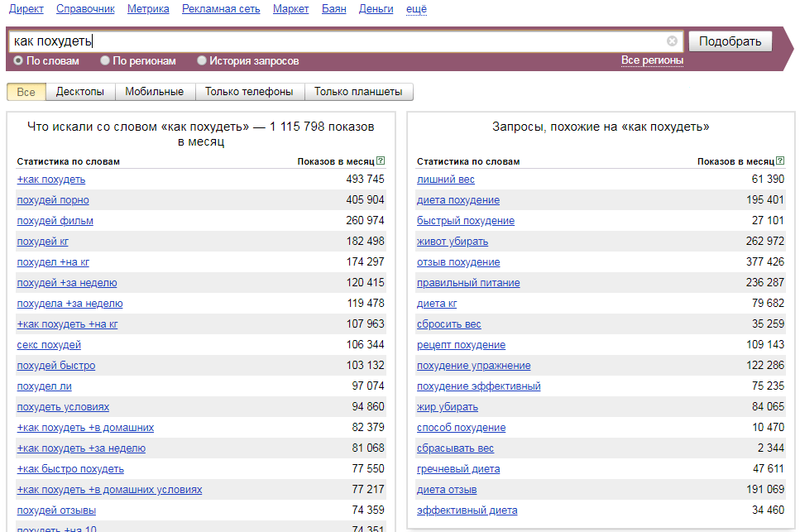Open the диета отзыв similar query

point(447,490)
